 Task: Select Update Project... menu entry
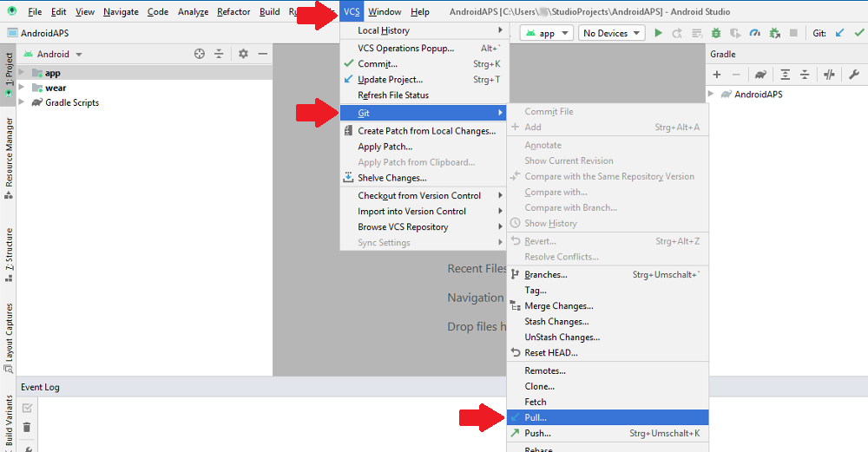[424, 79]
